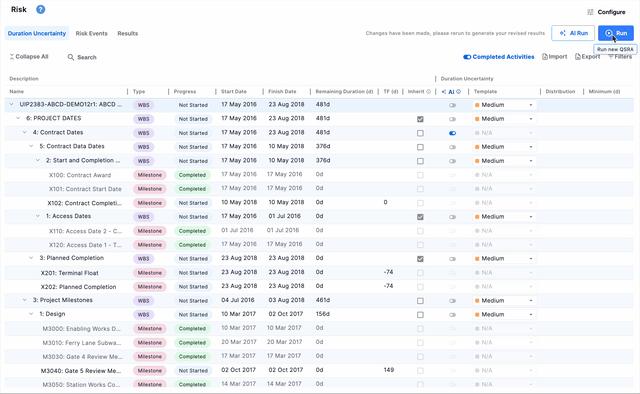Screen dimensions: 640x394
Task: Turn off AI toggle for 4: Contract Dates
Action: tap(452, 133)
